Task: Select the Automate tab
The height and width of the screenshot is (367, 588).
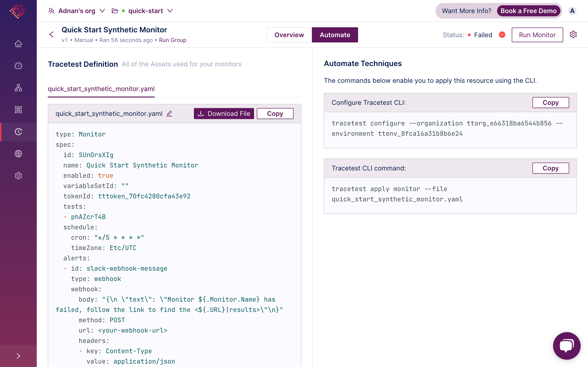Action: [x=334, y=35]
